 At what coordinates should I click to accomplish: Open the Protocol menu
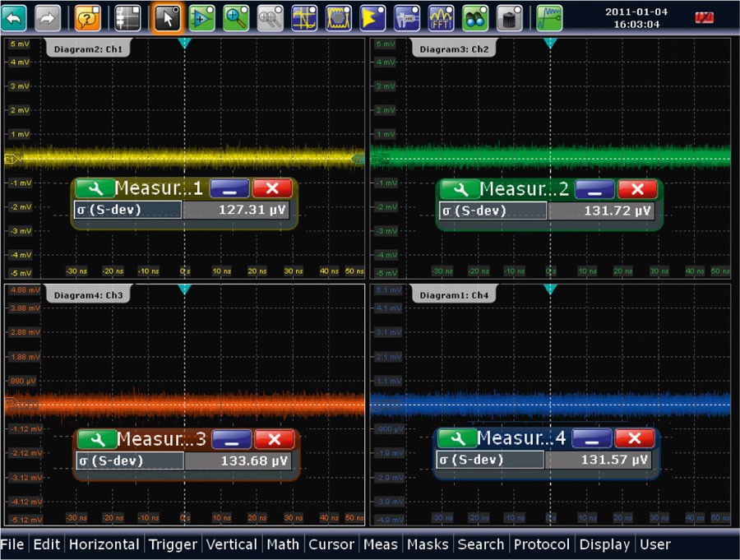click(541, 544)
